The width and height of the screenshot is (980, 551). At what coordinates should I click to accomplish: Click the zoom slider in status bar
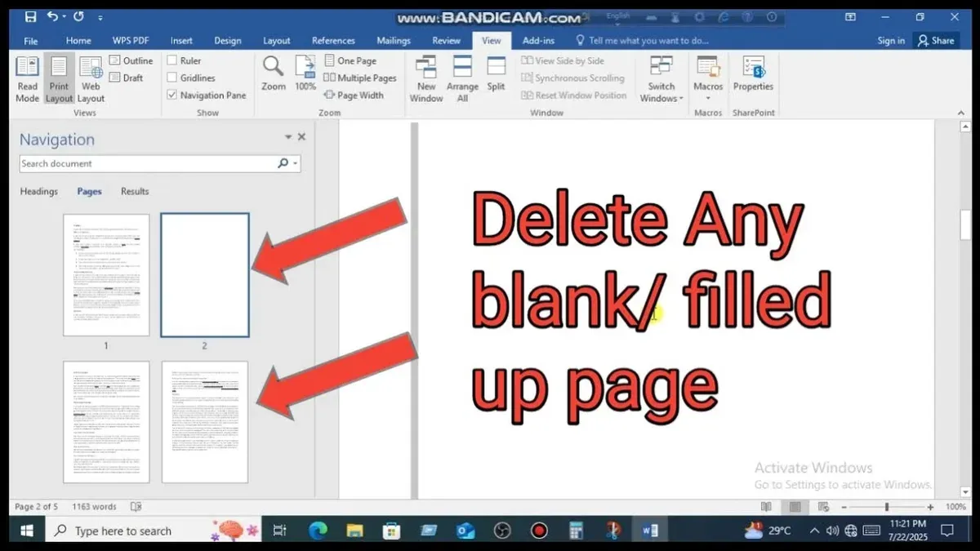886,507
